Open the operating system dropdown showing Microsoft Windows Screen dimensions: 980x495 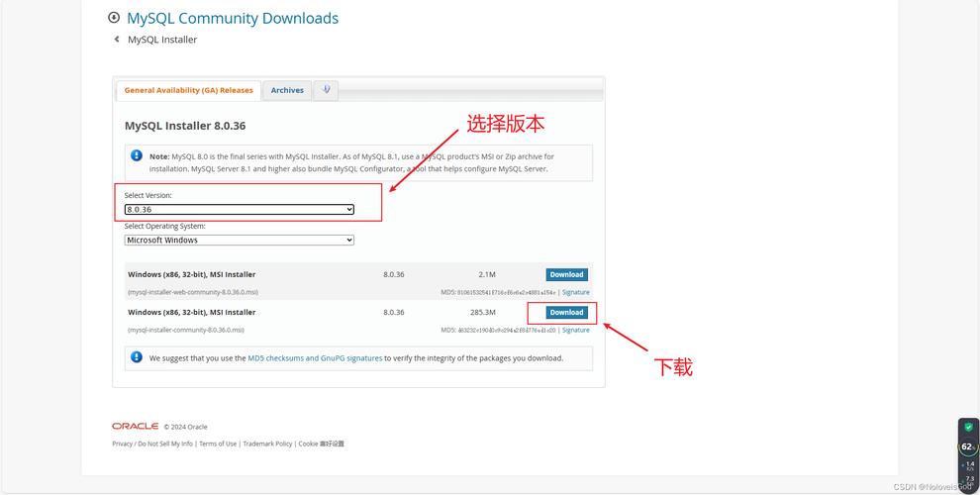(x=240, y=240)
